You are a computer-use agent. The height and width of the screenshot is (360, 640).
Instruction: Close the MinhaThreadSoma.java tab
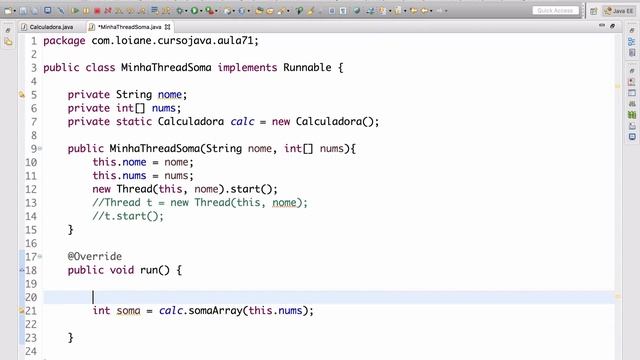click(x=167, y=27)
